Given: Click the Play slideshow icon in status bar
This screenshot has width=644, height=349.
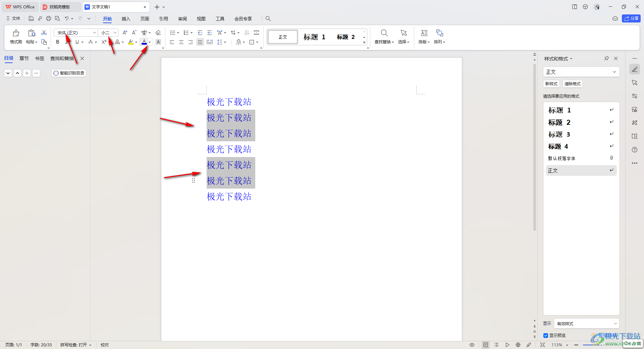Looking at the screenshot, I should [507, 345].
